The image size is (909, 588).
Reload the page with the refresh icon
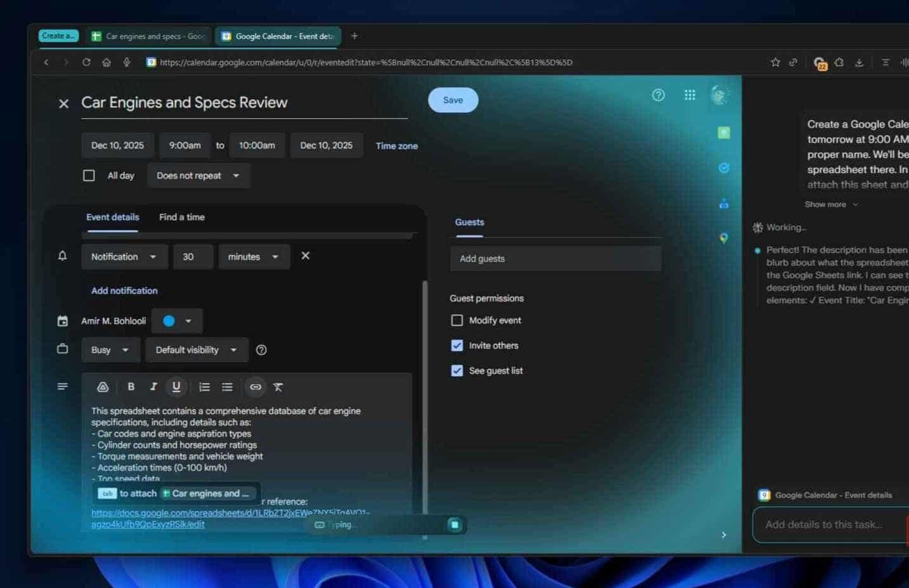[x=86, y=62]
